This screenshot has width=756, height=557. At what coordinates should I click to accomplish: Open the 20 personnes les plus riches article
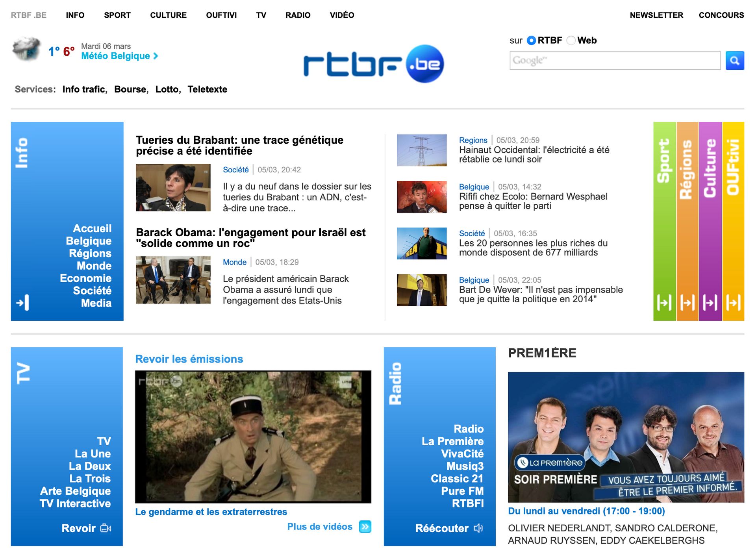533,248
